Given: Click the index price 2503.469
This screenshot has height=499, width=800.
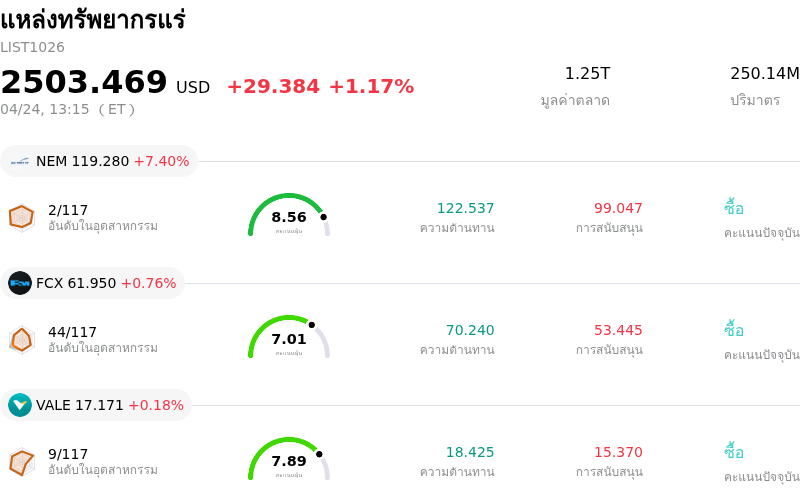Looking at the screenshot, I should pyautogui.click(x=84, y=83).
